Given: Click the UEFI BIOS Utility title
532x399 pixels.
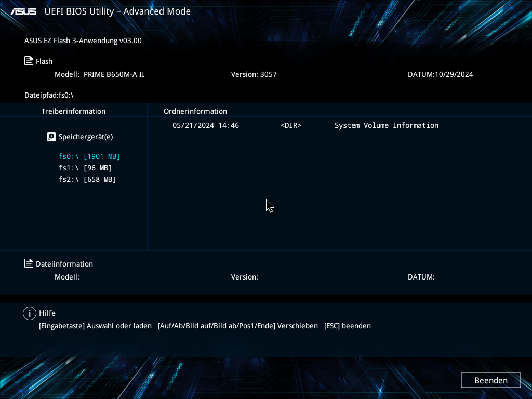Looking at the screenshot, I should tap(117, 11).
